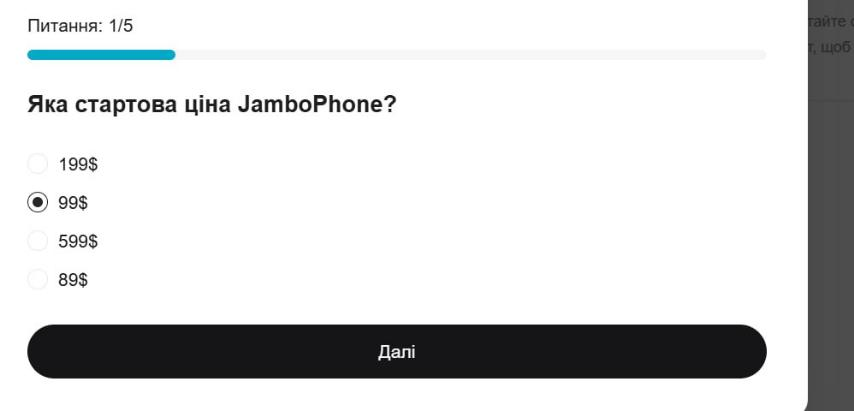
Task: Select the 199$ radio button
Action: [x=37, y=163]
